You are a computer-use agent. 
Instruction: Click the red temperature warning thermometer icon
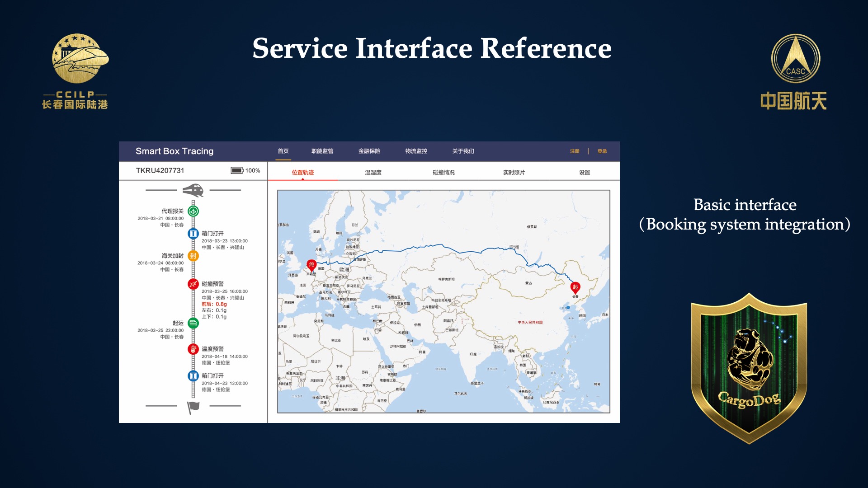[193, 349]
